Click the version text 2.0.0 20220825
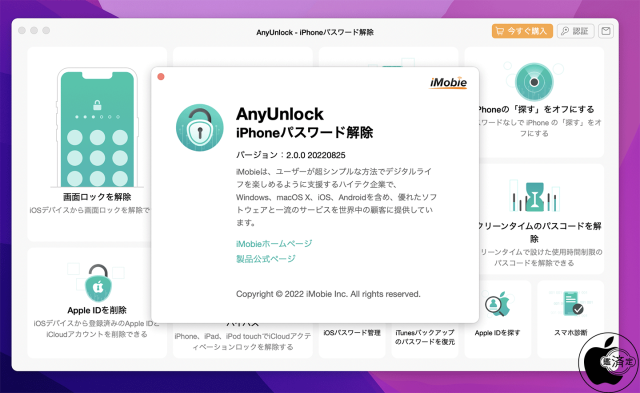 tap(316, 155)
